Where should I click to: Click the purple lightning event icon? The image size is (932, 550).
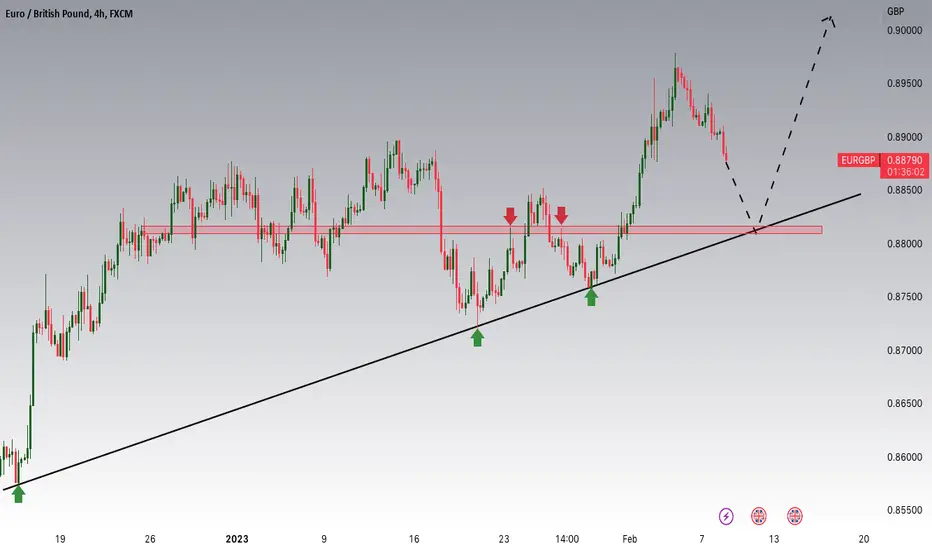[x=726, y=516]
